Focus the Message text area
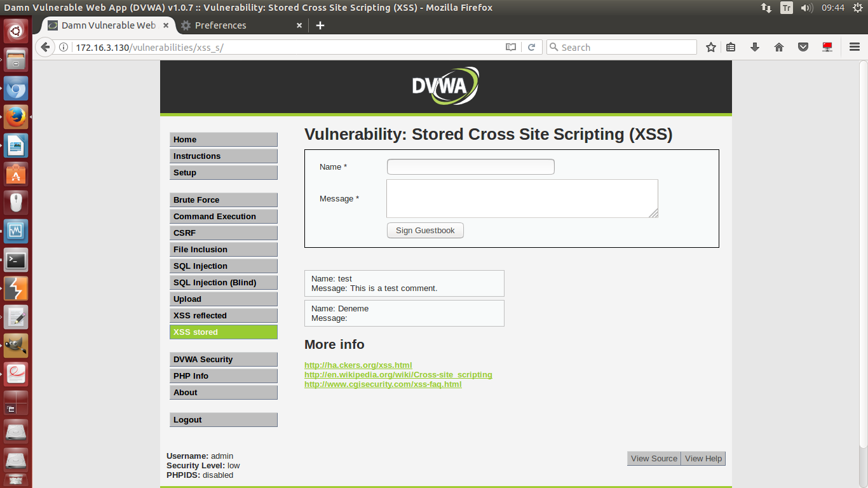The width and height of the screenshot is (868, 488). [x=522, y=199]
